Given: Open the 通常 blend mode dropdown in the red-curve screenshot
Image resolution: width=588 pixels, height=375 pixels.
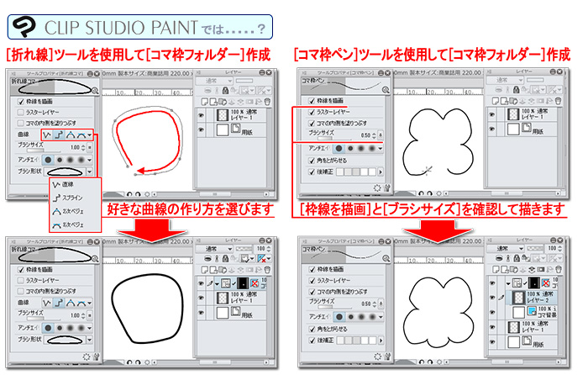Looking at the screenshot, I should click(x=214, y=81).
